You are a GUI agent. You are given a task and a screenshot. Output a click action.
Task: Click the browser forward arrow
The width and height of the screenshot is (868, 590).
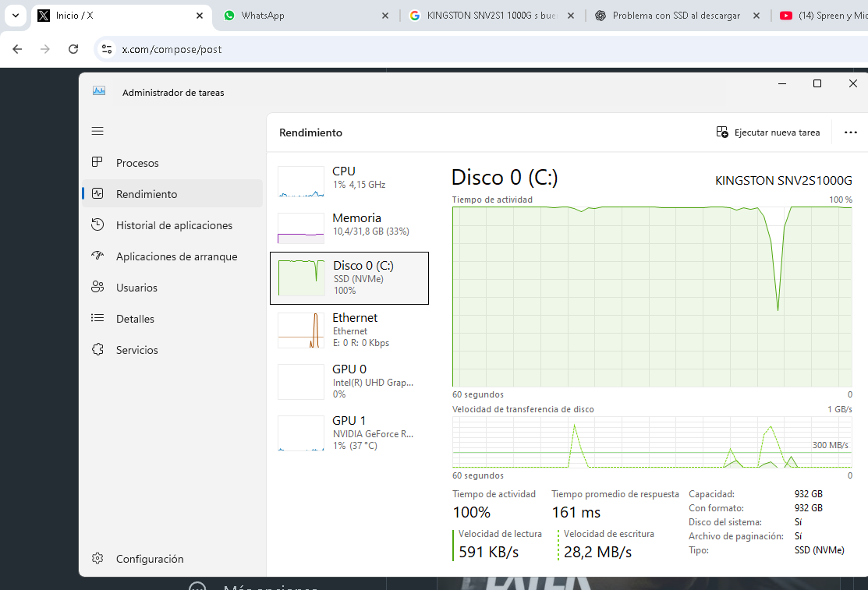pyautogui.click(x=44, y=49)
